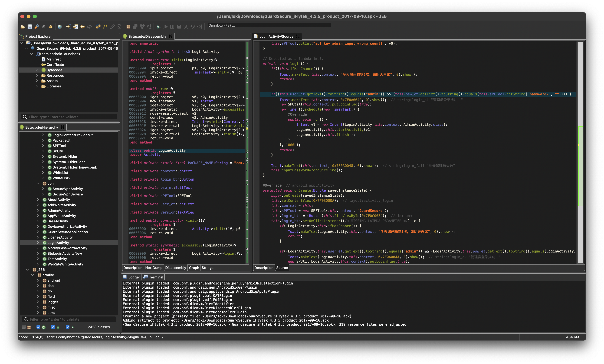Click the Open file folder icon
Screen dimensions: 604x364
tap(23, 27)
